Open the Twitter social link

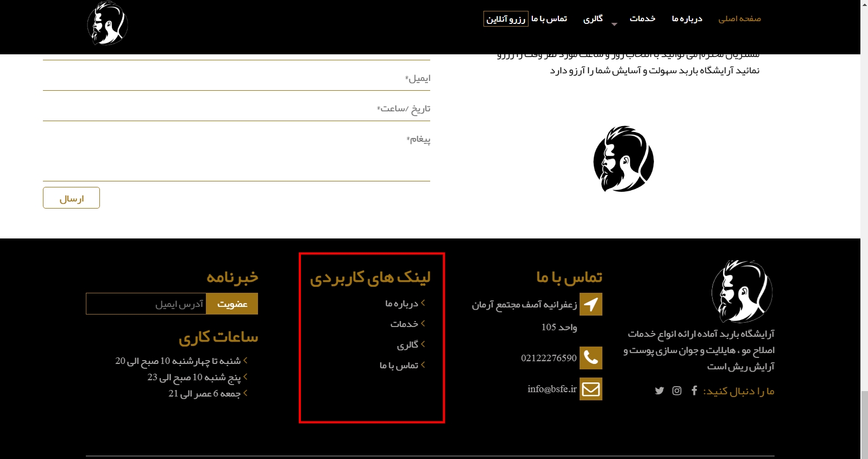pyautogui.click(x=659, y=391)
